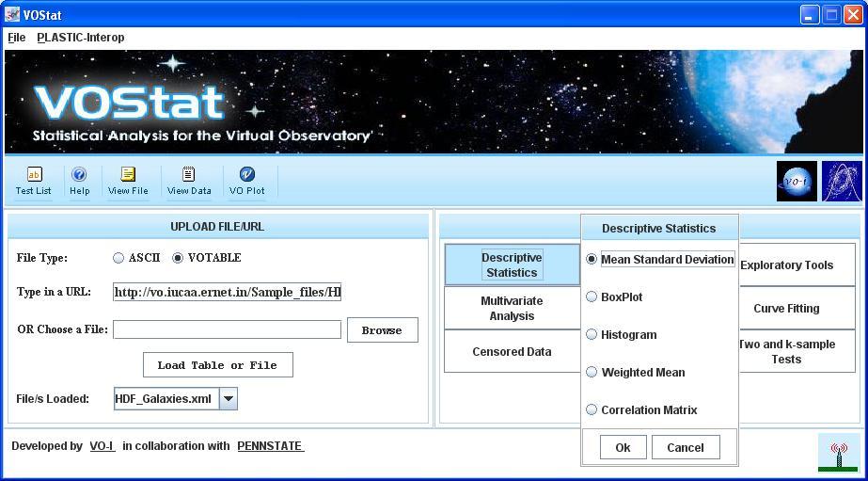The width and height of the screenshot is (868, 481).
Task: Select the Descriptive Statistics category
Action: (x=512, y=265)
